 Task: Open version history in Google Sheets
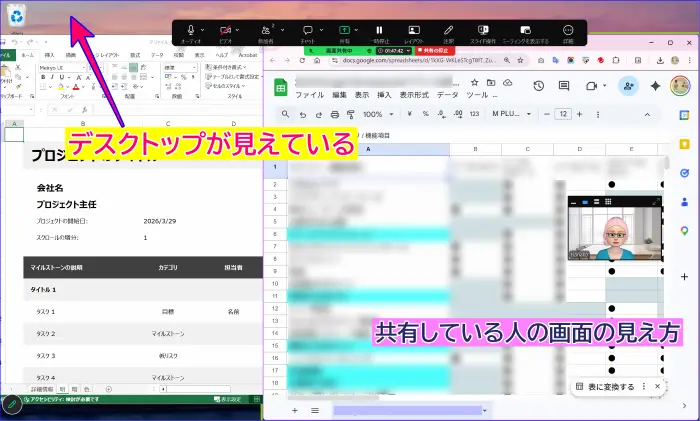pos(538,86)
